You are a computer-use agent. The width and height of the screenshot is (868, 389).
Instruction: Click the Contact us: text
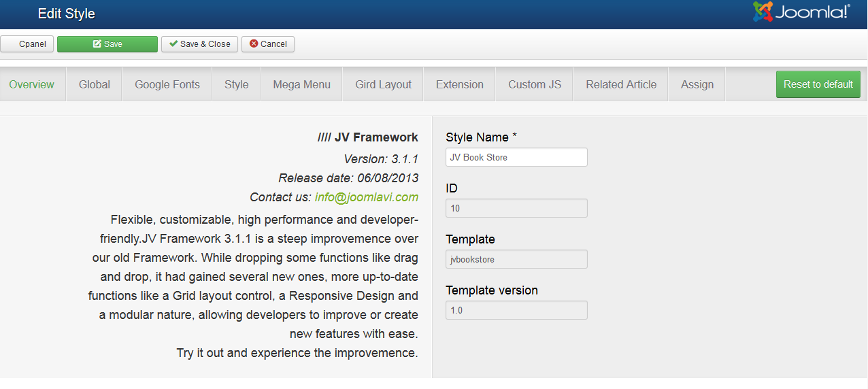[281, 197]
